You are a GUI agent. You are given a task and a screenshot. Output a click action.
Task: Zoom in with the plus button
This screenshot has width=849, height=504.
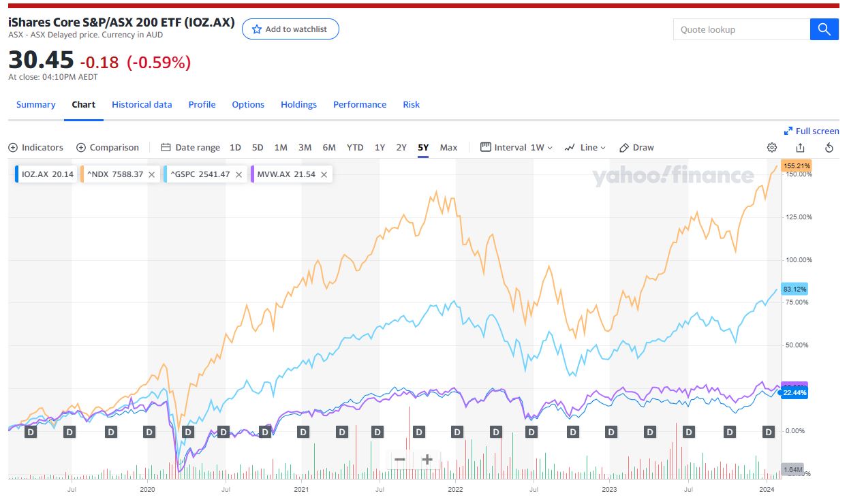click(427, 459)
